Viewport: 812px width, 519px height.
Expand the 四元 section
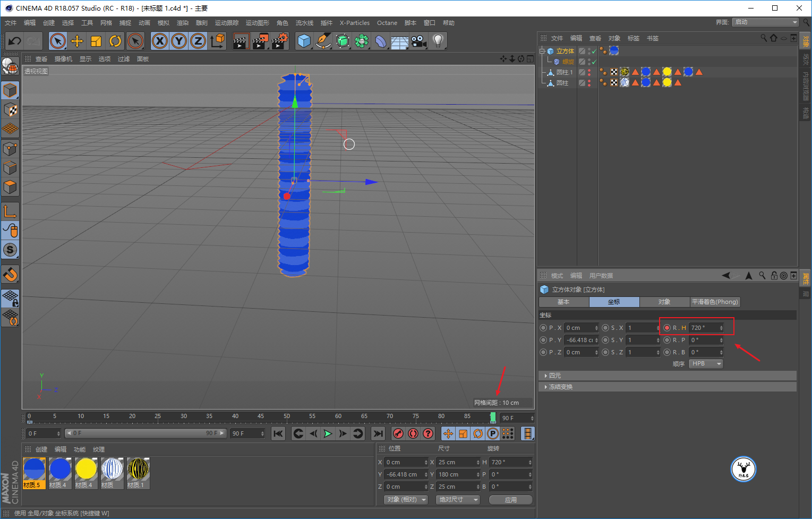[668, 376]
